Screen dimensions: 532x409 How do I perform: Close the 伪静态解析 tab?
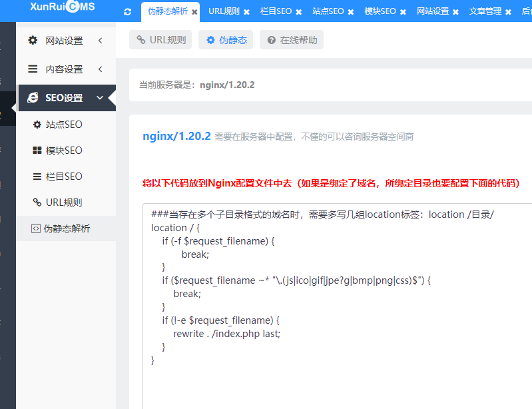coord(194,12)
